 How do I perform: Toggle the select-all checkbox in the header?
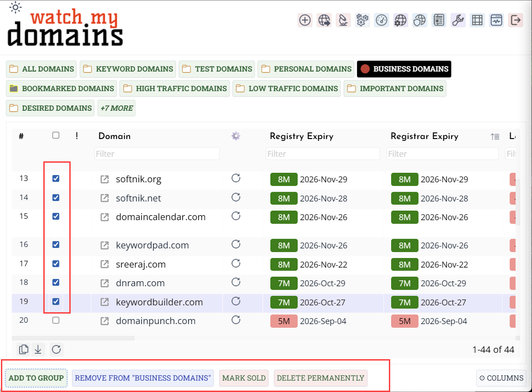pos(56,135)
